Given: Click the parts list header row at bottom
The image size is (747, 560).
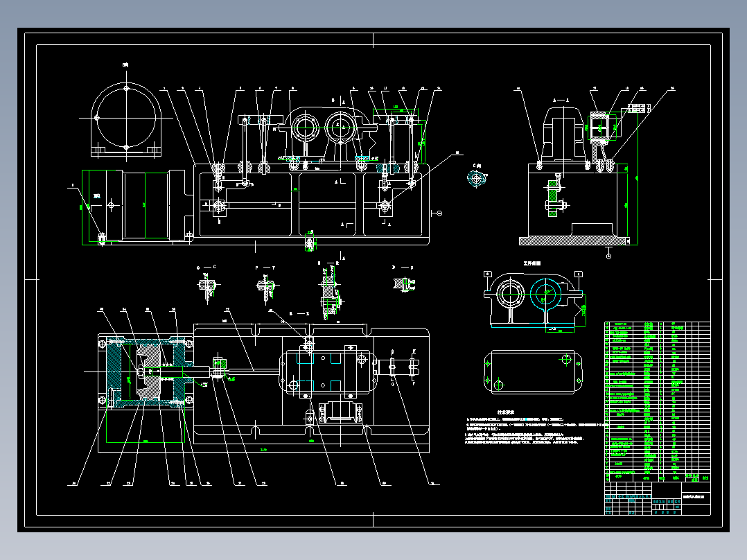Looking at the screenshot, I should [x=658, y=477].
